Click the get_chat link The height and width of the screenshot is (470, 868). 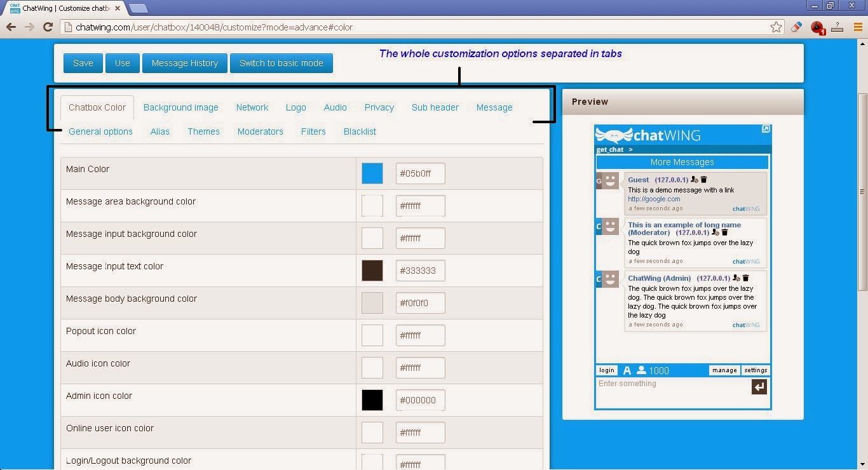(x=610, y=150)
